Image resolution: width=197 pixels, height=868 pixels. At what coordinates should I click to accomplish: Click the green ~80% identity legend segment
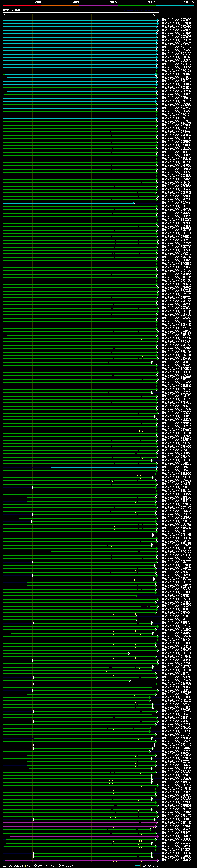[x=137, y=6]
